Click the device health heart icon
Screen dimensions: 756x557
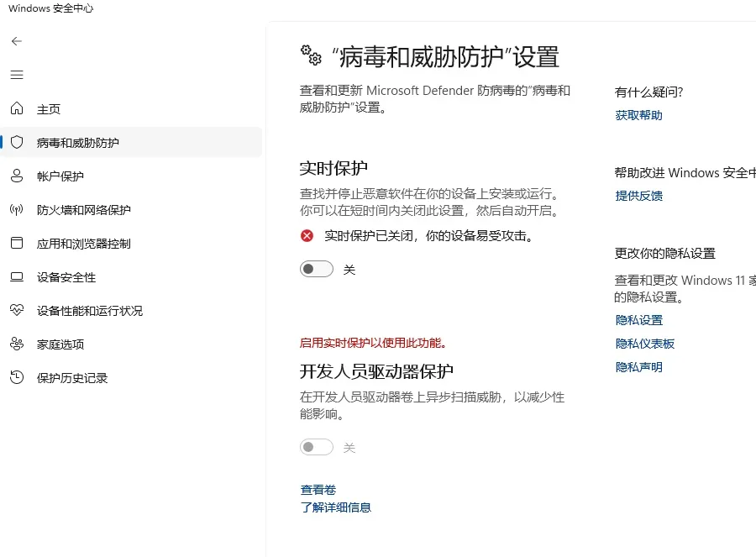pyautogui.click(x=17, y=311)
